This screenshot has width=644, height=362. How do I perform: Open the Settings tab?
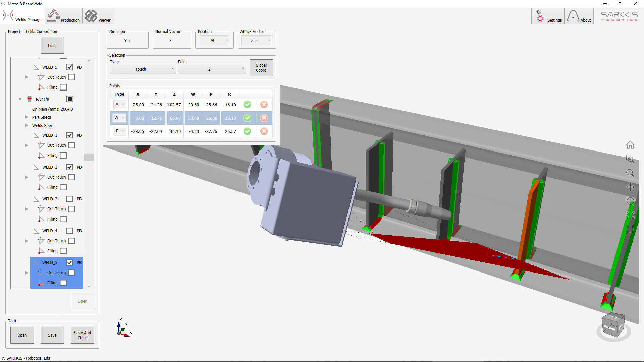click(x=548, y=16)
